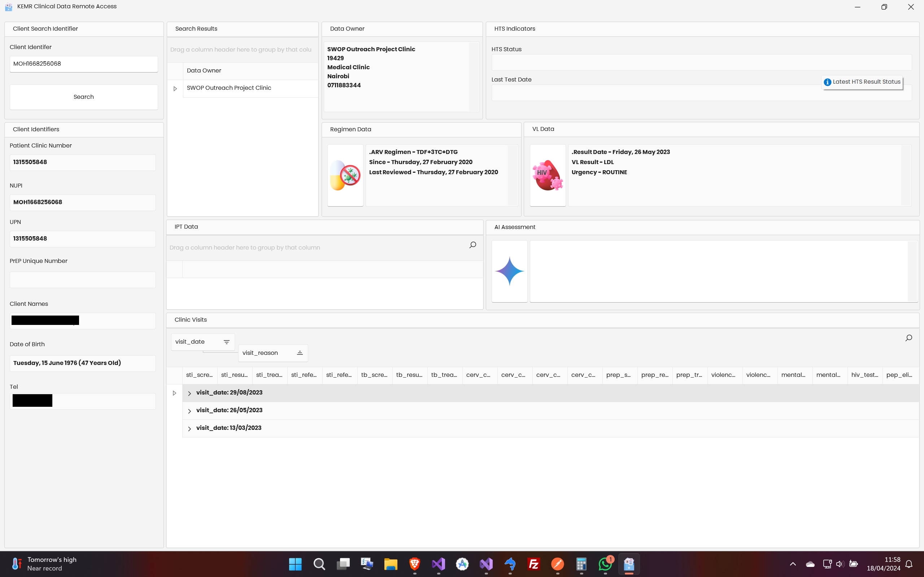The width and height of the screenshot is (924, 577).
Task: Click the Data Owner panel scrollbar
Action: click(x=474, y=76)
